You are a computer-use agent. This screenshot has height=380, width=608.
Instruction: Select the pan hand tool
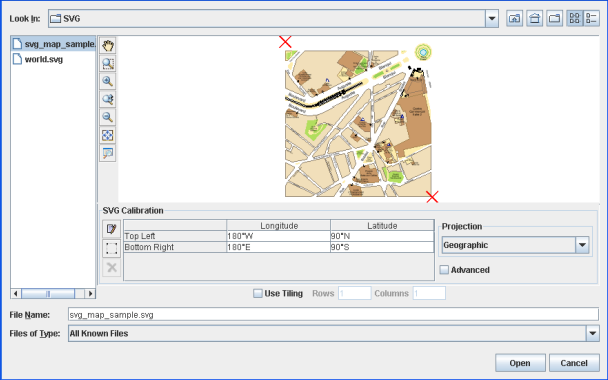point(108,45)
